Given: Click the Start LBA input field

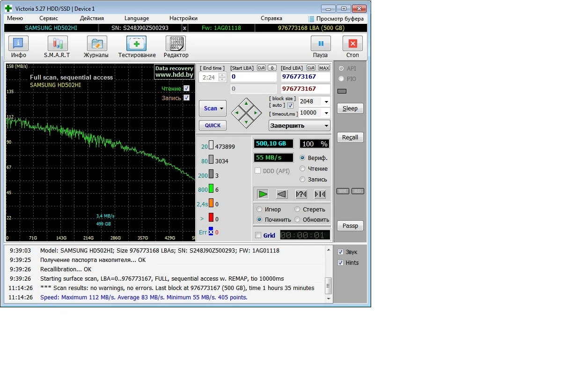Looking at the screenshot, I should tap(253, 77).
